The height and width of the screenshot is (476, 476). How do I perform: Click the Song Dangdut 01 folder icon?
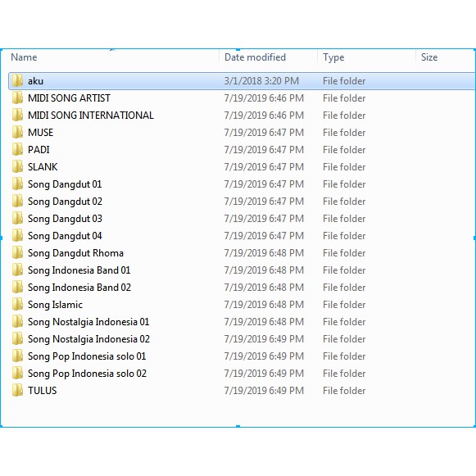coord(17,184)
